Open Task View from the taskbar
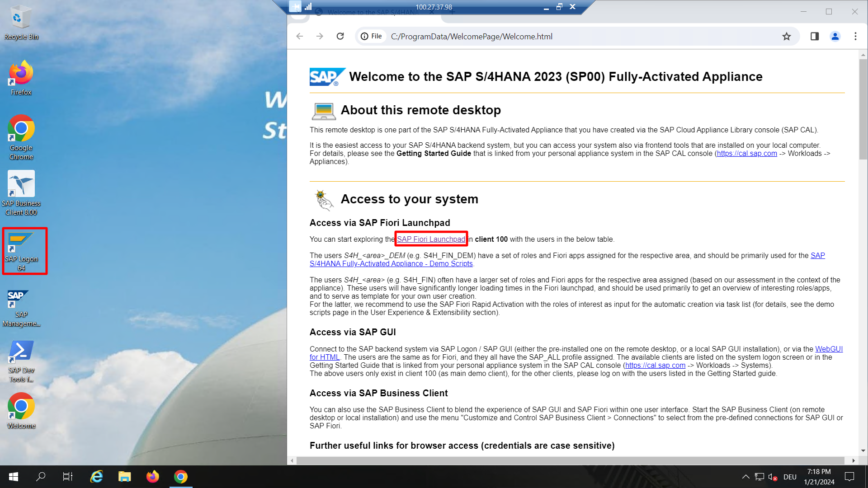The width and height of the screenshot is (868, 488). tap(68, 477)
